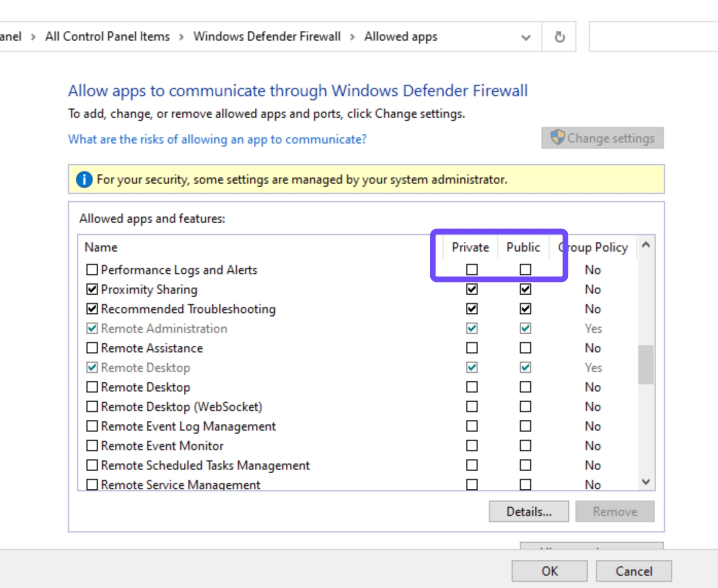Sort the list by the Name column header

tap(101, 247)
